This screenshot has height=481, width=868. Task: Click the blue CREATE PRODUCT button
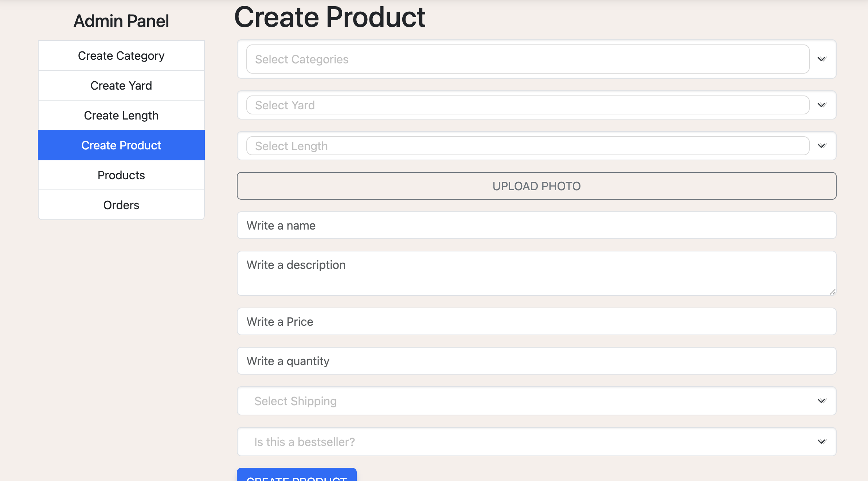click(x=297, y=476)
